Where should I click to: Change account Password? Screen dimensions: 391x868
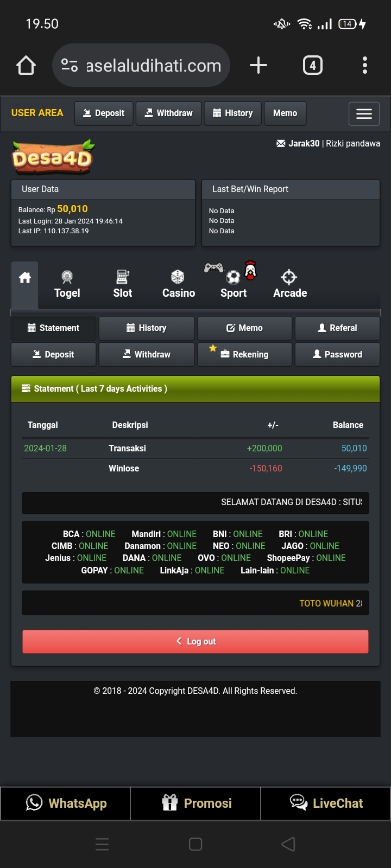click(337, 354)
